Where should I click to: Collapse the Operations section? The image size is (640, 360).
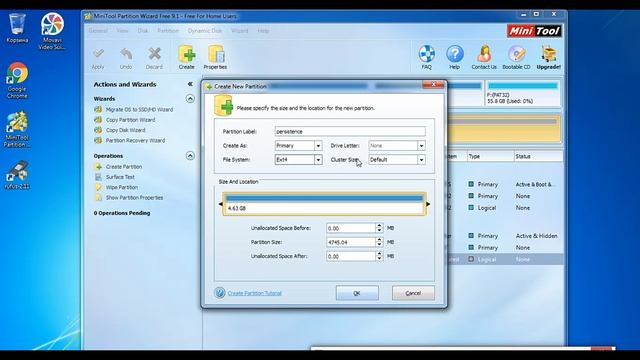pyautogui.click(x=190, y=156)
